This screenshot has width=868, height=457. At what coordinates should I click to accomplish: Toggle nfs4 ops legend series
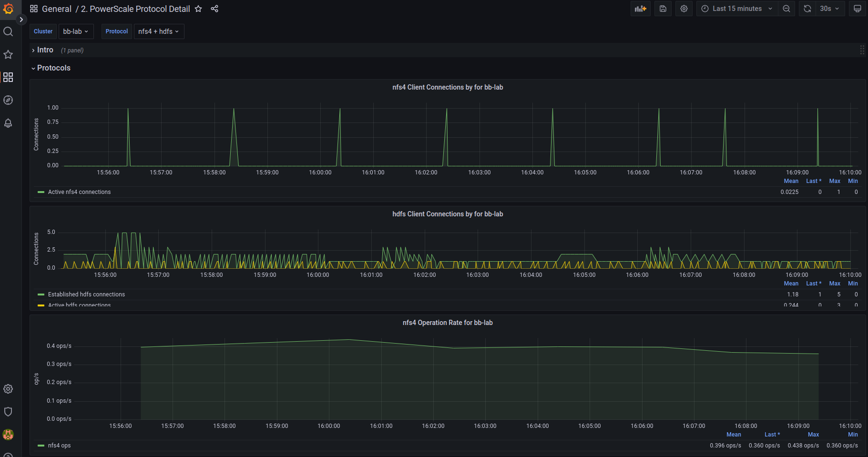(59, 446)
